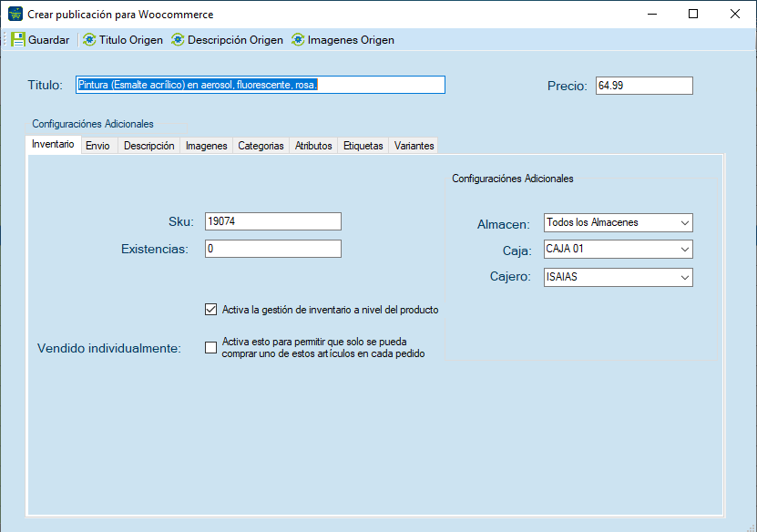Image resolution: width=757 pixels, height=532 pixels.
Task: Click the Imagenes Origen toolbar label
Action: (351, 40)
